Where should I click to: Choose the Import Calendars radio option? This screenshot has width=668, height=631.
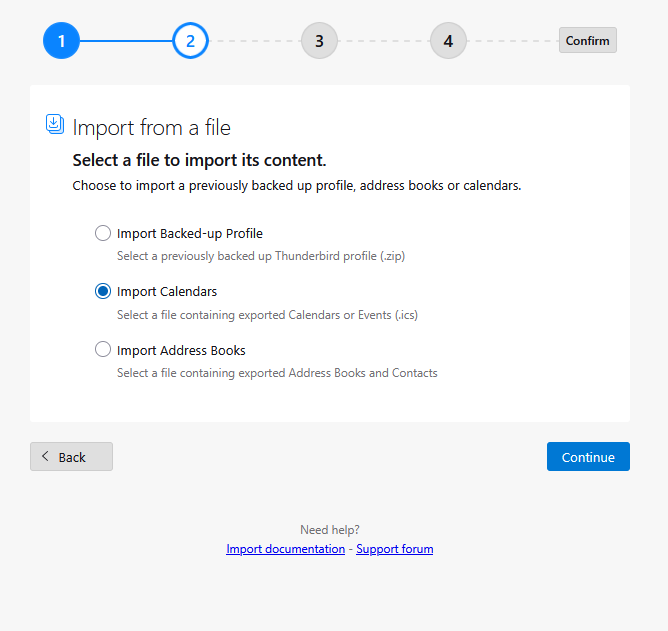point(103,291)
